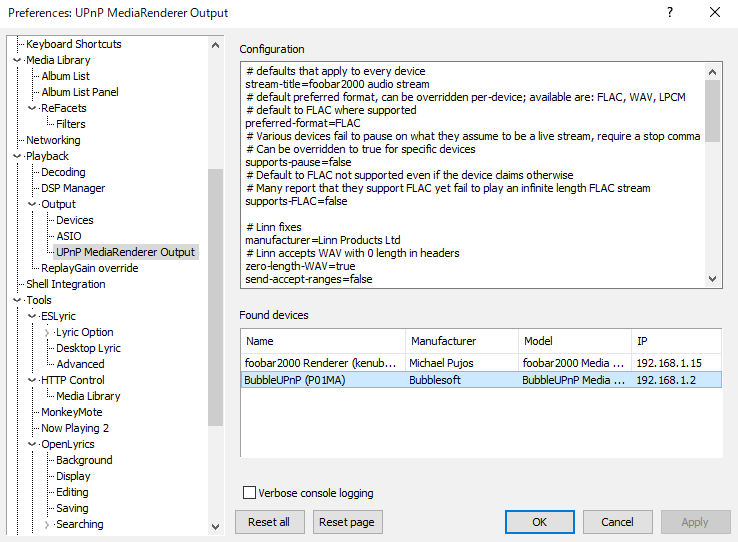Enable Verbose console logging checkbox
This screenshot has height=542, width=738.
[249, 493]
